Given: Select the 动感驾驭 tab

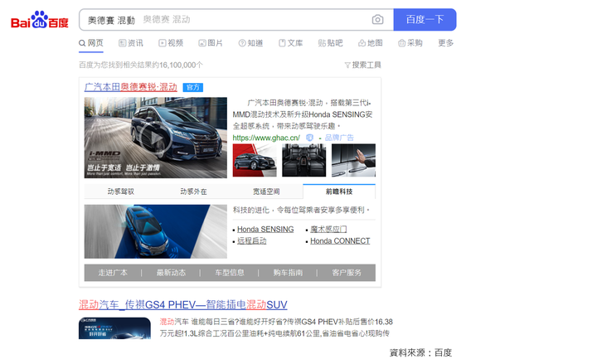Looking at the screenshot, I should pos(121,192).
